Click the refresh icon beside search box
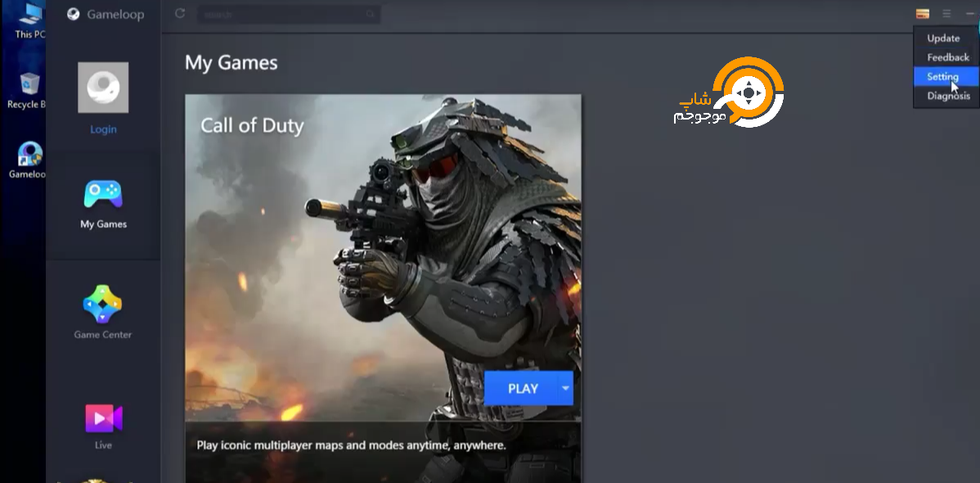The width and height of the screenshot is (980, 483). [180, 13]
